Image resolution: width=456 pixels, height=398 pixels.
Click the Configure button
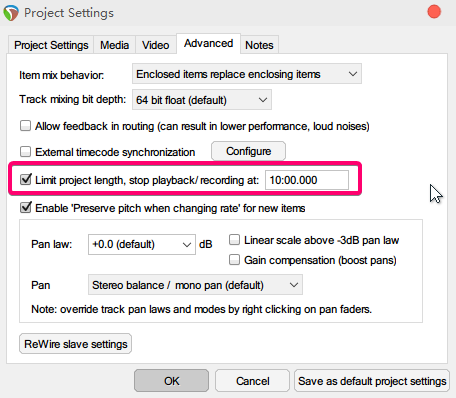point(248,151)
